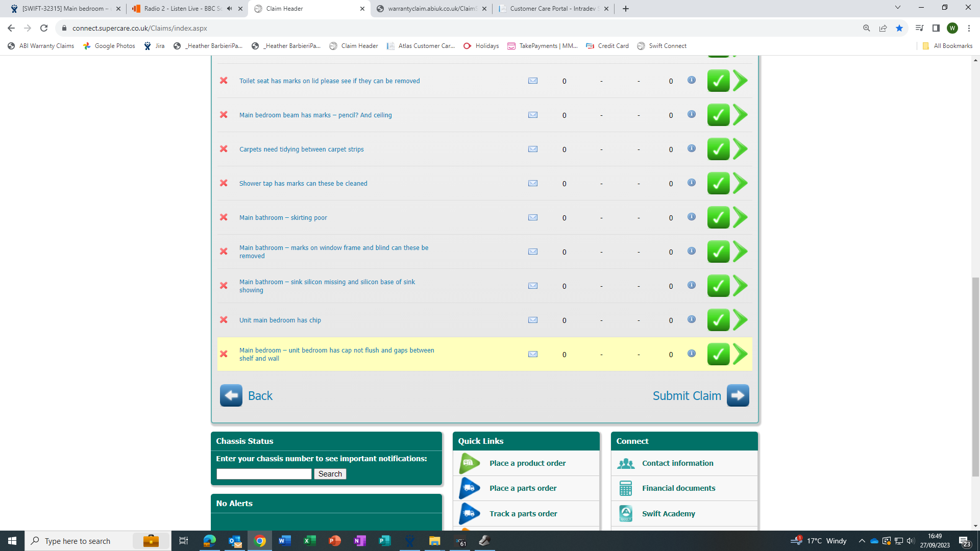This screenshot has width=980, height=551.
Task: Delete the toilet seat marks claim line
Action: (x=224, y=81)
